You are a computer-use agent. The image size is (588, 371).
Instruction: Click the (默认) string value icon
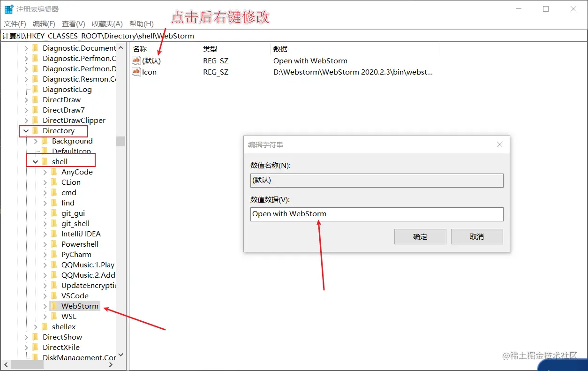point(136,61)
